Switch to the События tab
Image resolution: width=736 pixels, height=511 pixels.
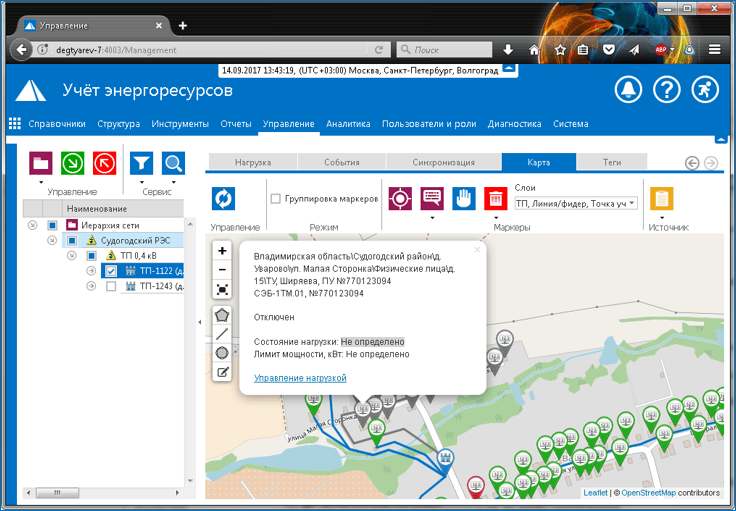pyautogui.click(x=342, y=162)
